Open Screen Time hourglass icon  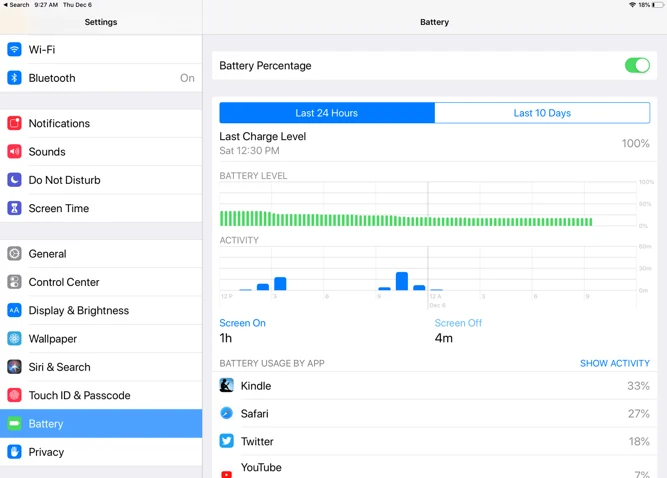pos(14,208)
